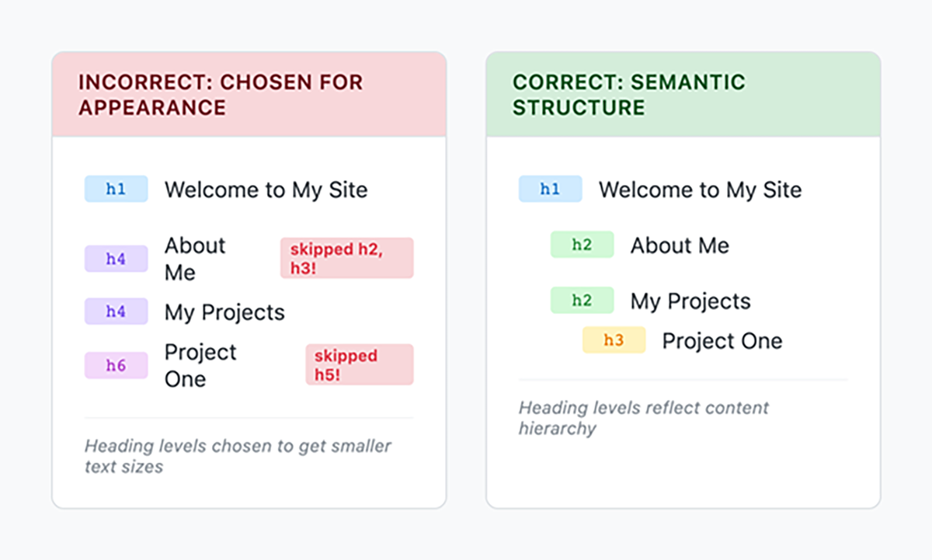The height and width of the screenshot is (560, 932).
Task: Click 'My Projects' text in the incorrect panel
Action: pyautogui.click(x=224, y=312)
